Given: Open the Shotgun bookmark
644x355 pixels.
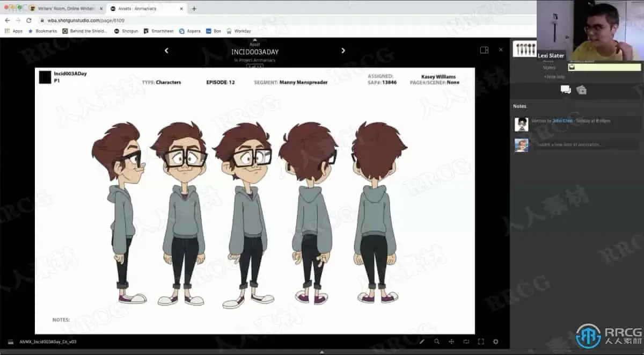Looking at the screenshot, I should 126,31.
